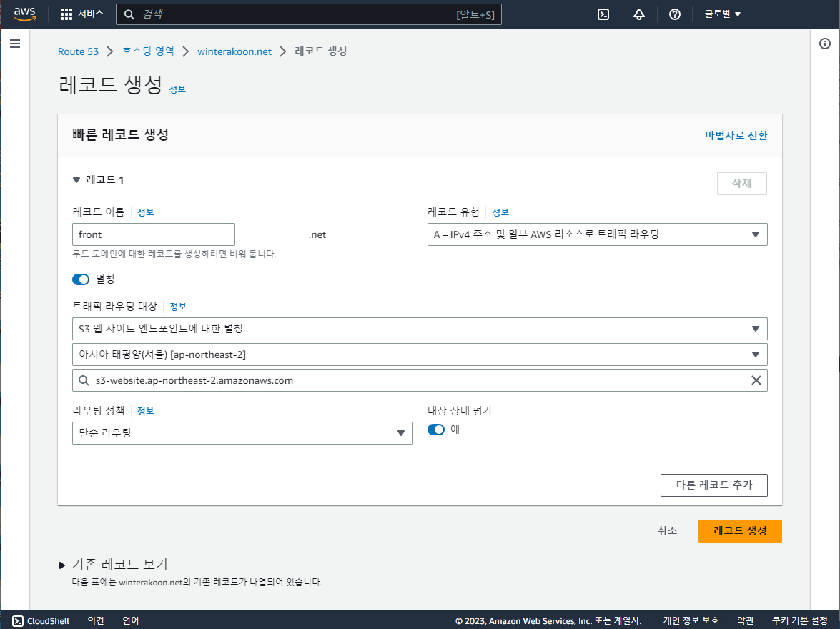Screen dimensions: 840x629
Task: Open the left hamburger navigation menu
Action: pos(15,44)
